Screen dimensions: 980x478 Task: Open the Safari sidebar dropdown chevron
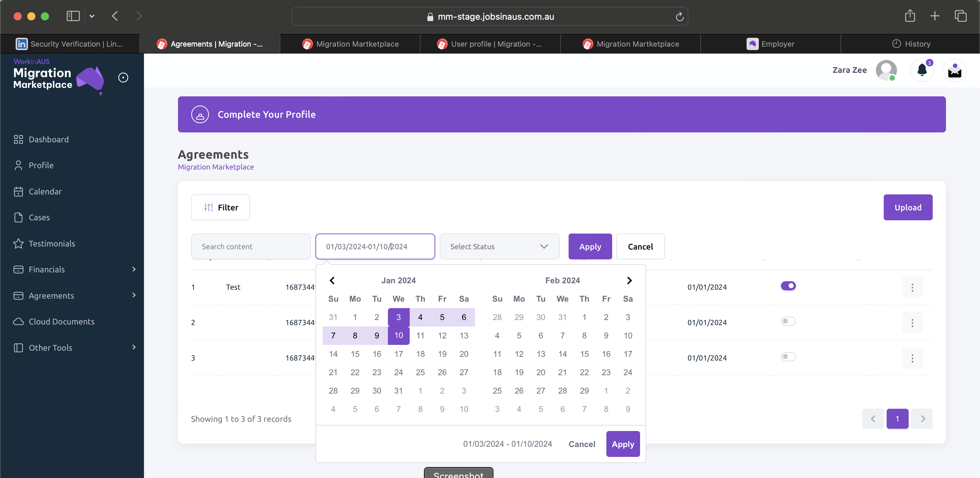pos(92,16)
